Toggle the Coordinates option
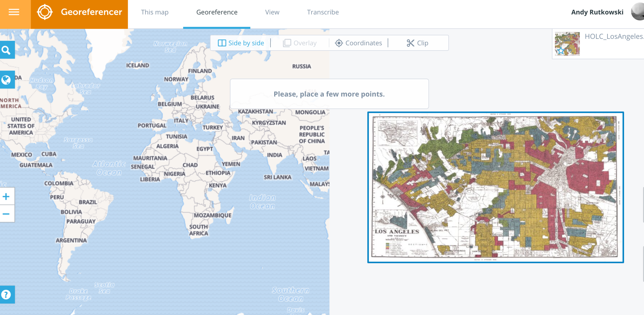The image size is (644, 315). click(359, 43)
